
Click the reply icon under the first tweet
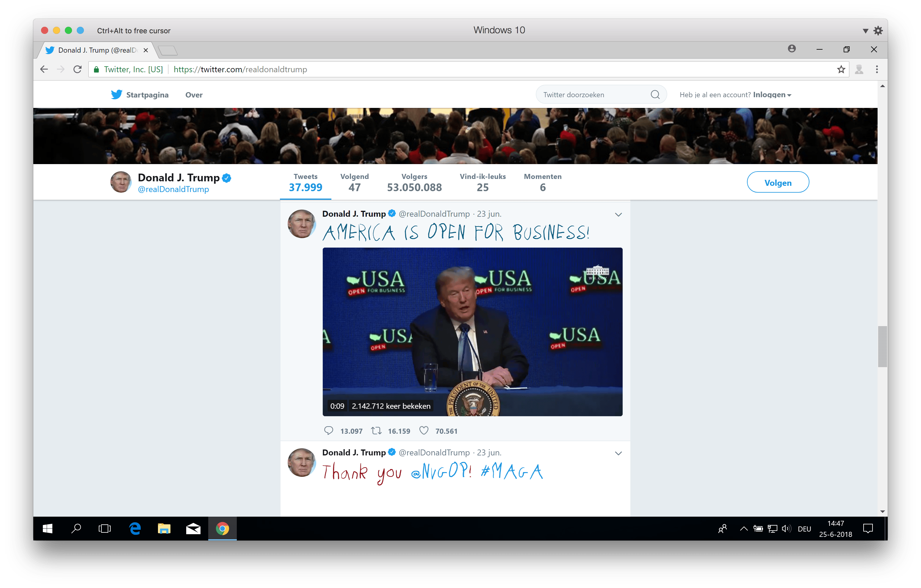pyautogui.click(x=328, y=430)
